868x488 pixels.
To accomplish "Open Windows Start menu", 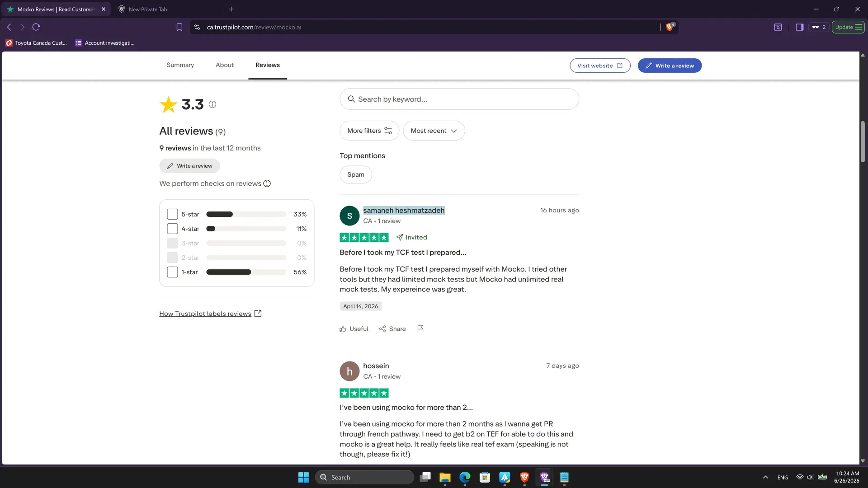I will tap(303, 477).
